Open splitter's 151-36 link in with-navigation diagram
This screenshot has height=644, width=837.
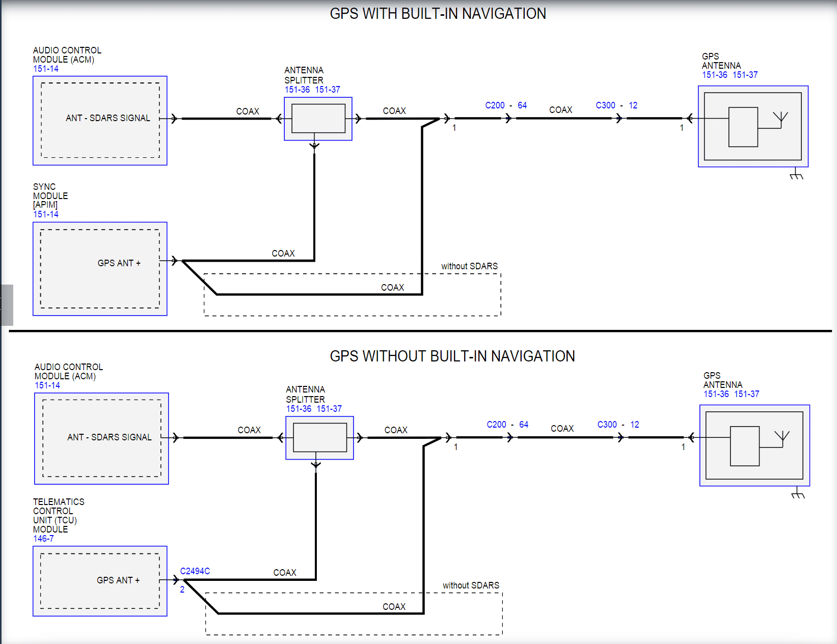[297, 90]
